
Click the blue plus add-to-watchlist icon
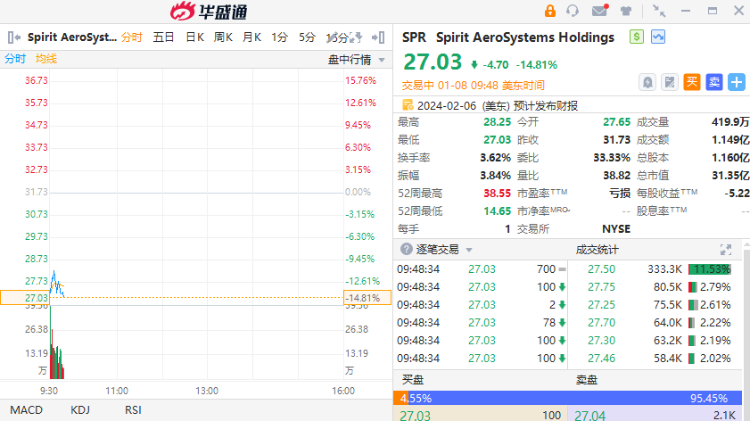[738, 82]
